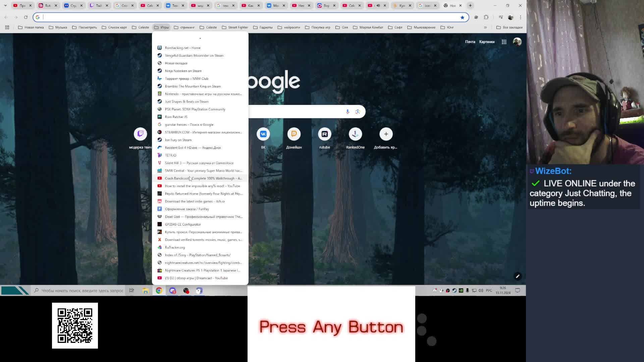Open a new tab with plus button

(x=470, y=5)
